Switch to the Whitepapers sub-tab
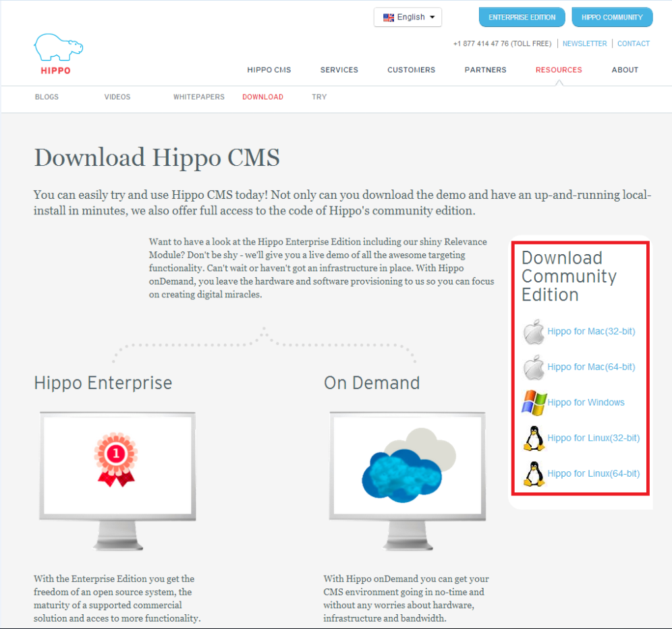672x629 pixels. coord(198,97)
